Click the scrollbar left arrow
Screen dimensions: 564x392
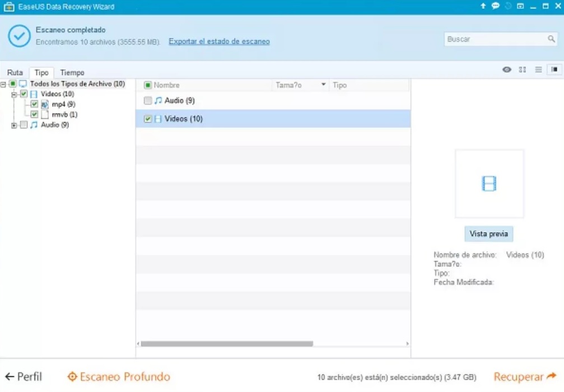138,344
